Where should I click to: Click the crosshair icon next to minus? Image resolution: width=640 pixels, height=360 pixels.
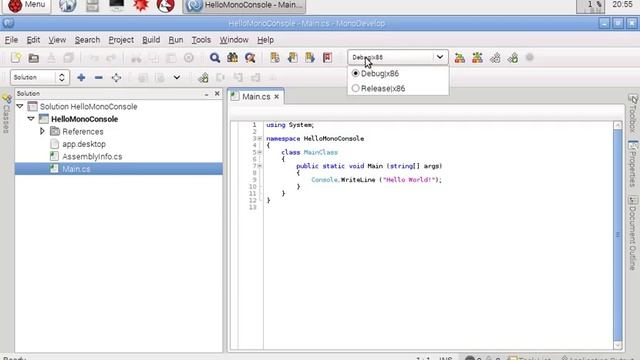coord(116,77)
